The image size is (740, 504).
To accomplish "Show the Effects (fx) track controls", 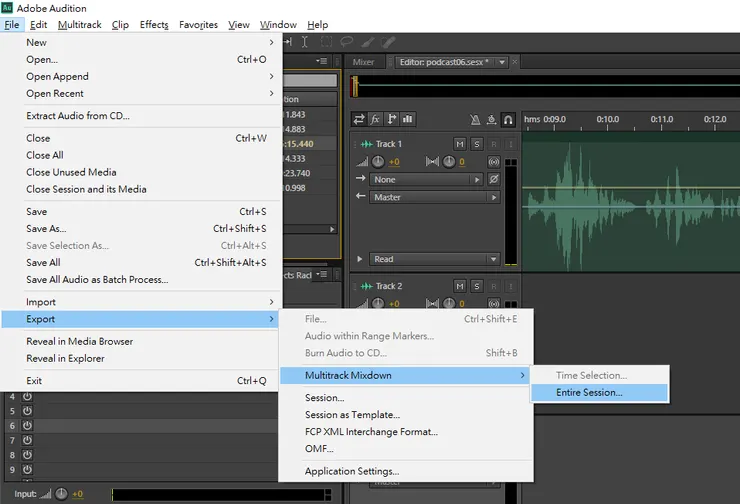I will tap(375, 119).
